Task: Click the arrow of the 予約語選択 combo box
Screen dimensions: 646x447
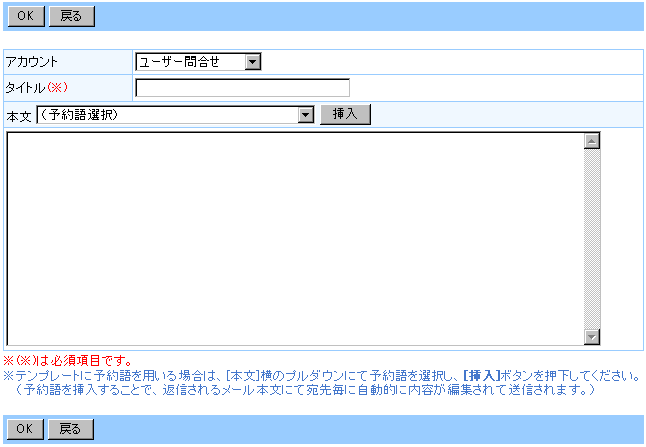Action: 306,115
